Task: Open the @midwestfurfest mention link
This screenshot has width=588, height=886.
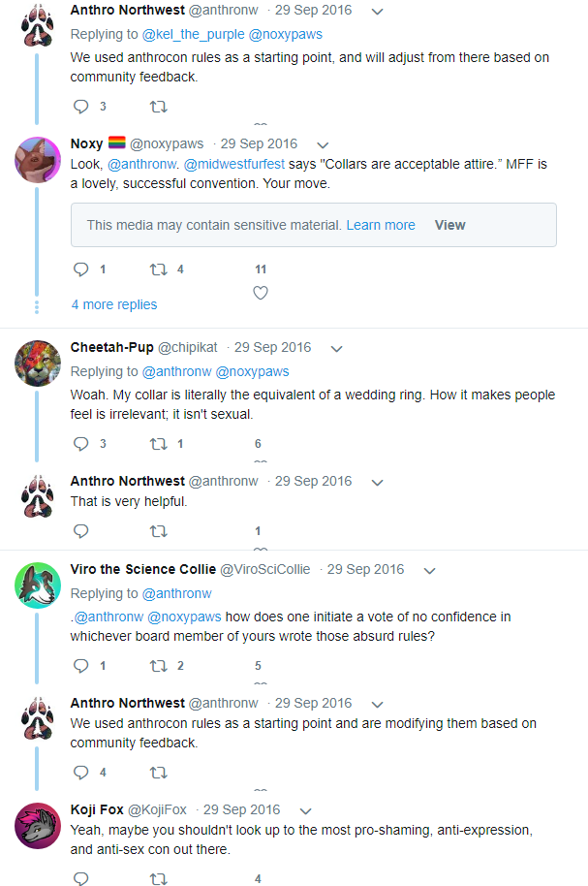Action: [x=230, y=163]
